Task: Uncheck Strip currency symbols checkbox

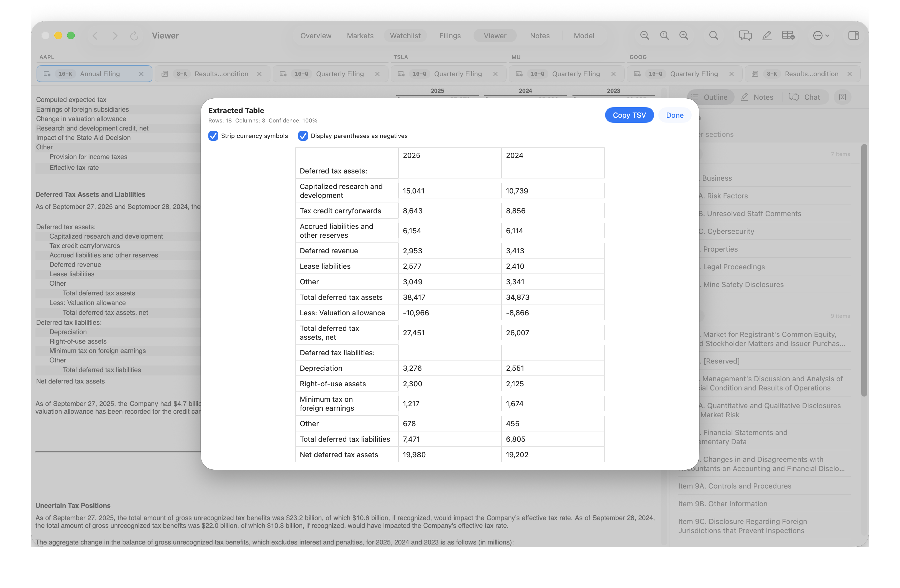Action: (213, 136)
